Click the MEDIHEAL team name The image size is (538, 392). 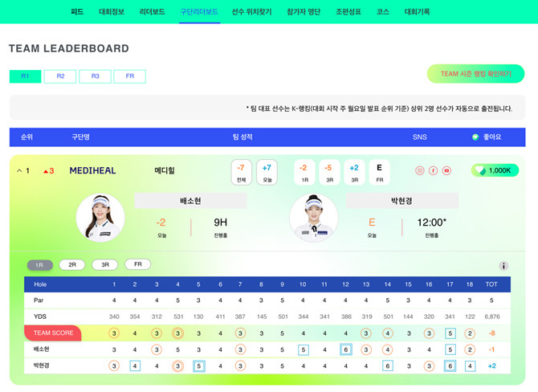[x=93, y=170]
